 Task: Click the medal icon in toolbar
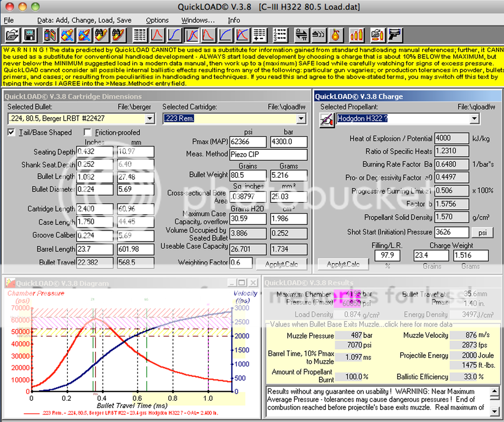click(x=336, y=35)
